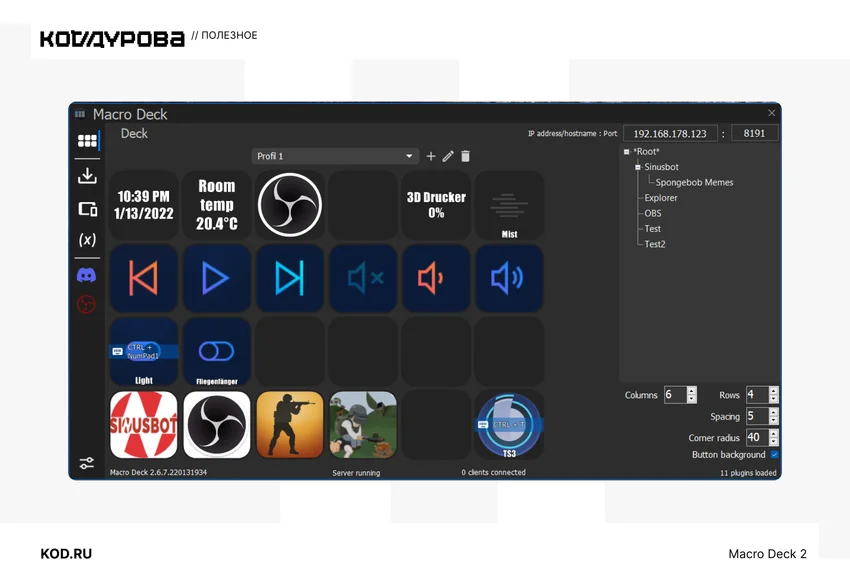This screenshot has width=850, height=582.
Task: Add a new profile with plus icon
Action: tap(431, 156)
